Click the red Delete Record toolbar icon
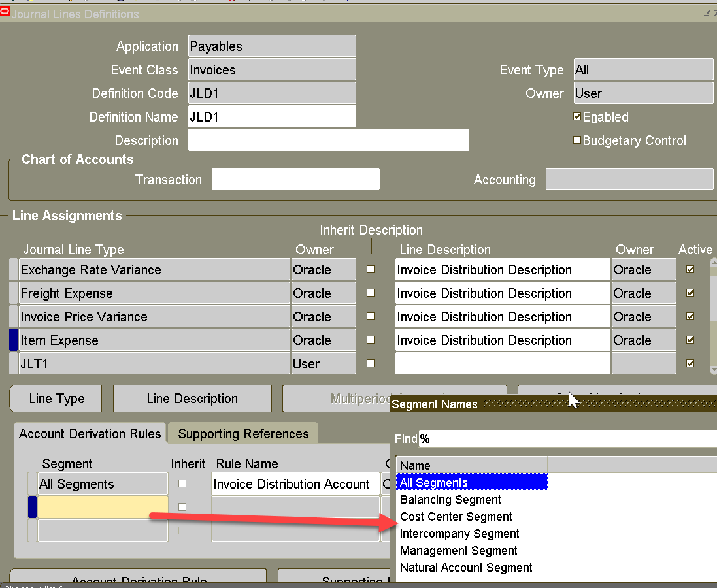Screen dimensions: 717x588 pyautogui.click(x=231, y=3)
